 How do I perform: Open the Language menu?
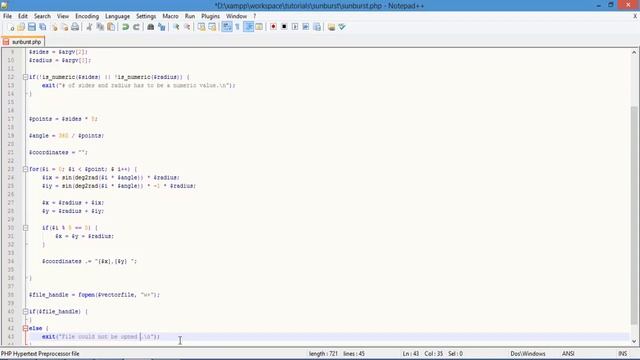118,16
